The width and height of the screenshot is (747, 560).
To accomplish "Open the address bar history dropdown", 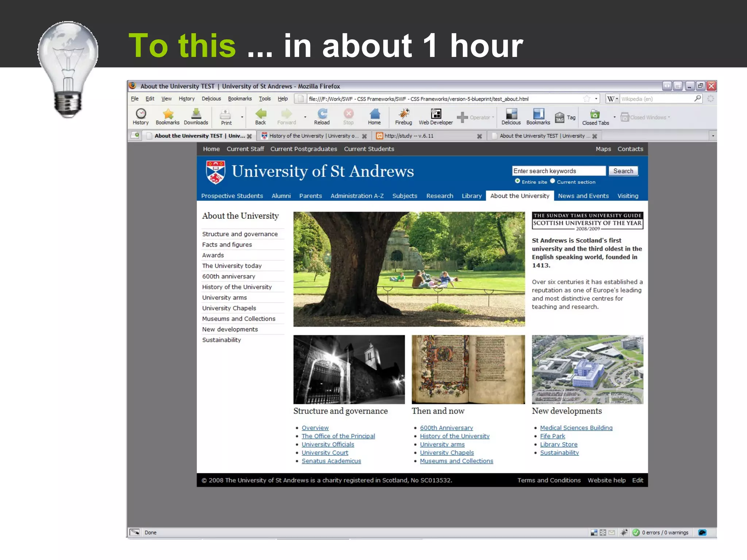I will click(596, 99).
